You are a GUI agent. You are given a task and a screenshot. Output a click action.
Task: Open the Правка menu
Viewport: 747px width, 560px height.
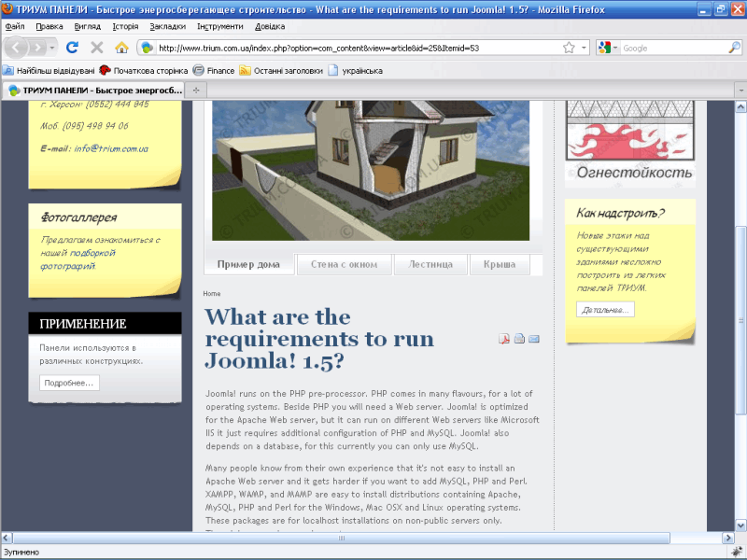point(49,26)
